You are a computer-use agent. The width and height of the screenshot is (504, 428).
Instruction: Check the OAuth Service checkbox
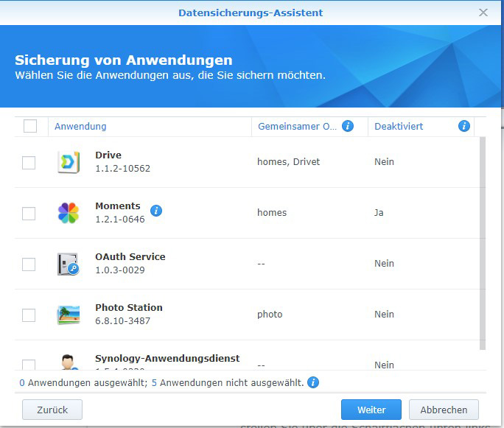[x=29, y=264]
